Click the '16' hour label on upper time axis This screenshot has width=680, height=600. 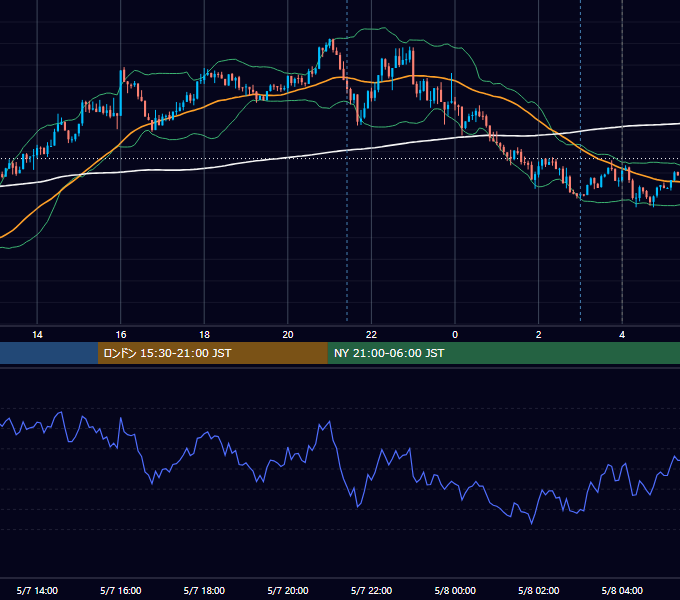(x=121, y=335)
